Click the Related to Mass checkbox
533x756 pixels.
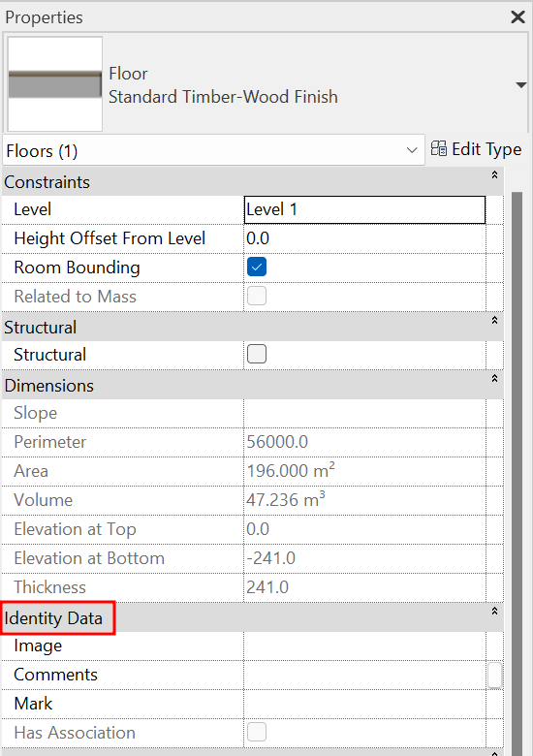[x=257, y=296]
